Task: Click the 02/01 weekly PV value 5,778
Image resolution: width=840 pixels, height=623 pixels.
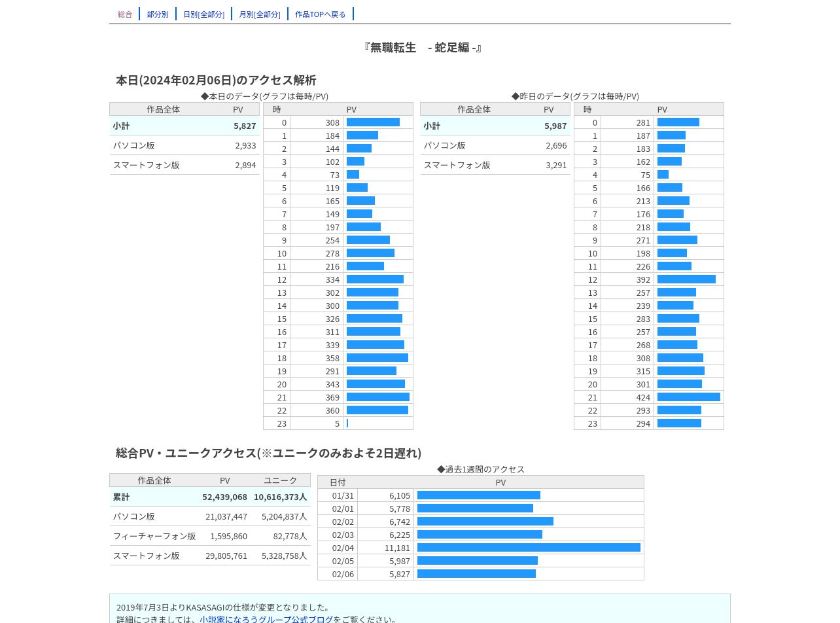Action: click(400, 508)
